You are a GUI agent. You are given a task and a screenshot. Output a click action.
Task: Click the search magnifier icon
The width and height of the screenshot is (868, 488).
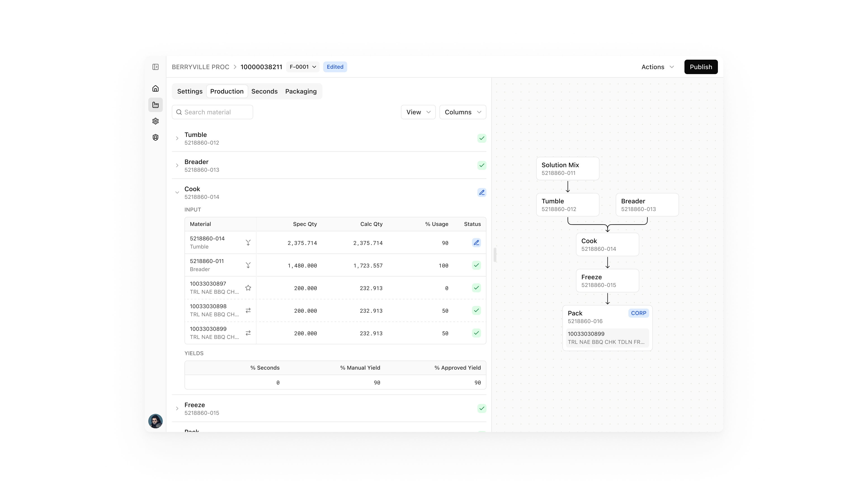(x=179, y=112)
